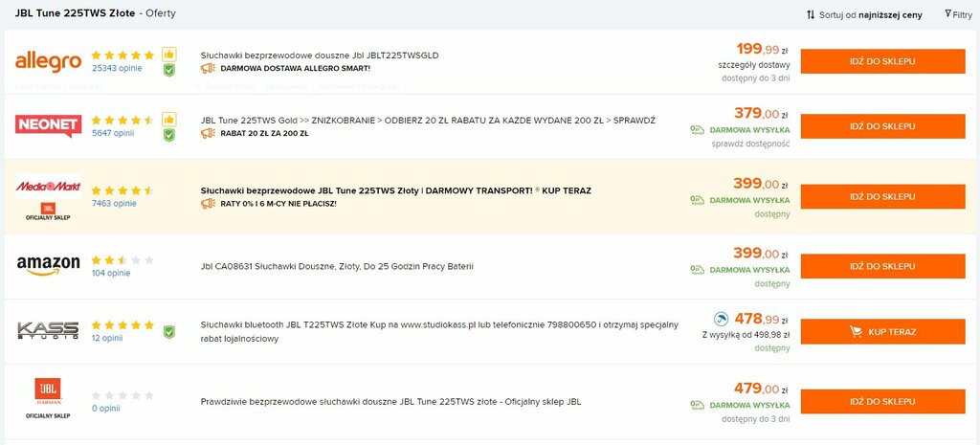Open Neonet offer title JBL Tune 225TWS Gold

coord(428,120)
